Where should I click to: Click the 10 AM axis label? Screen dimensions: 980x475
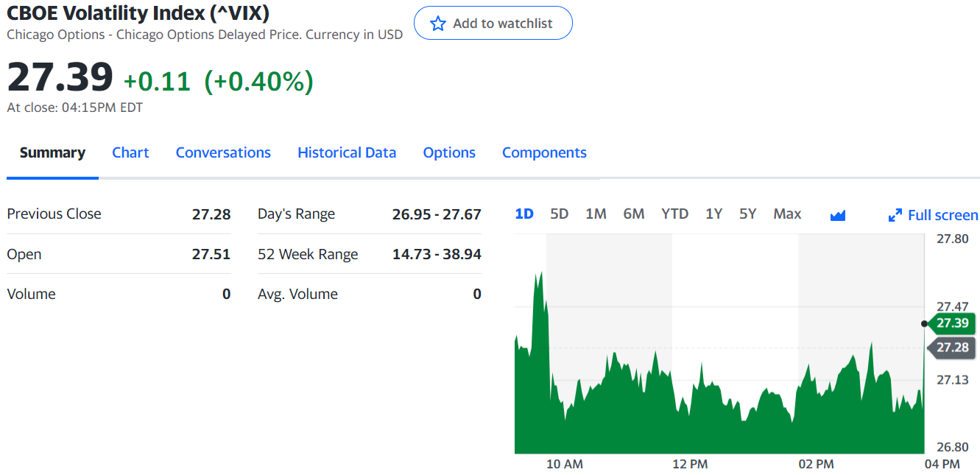(565, 464)
